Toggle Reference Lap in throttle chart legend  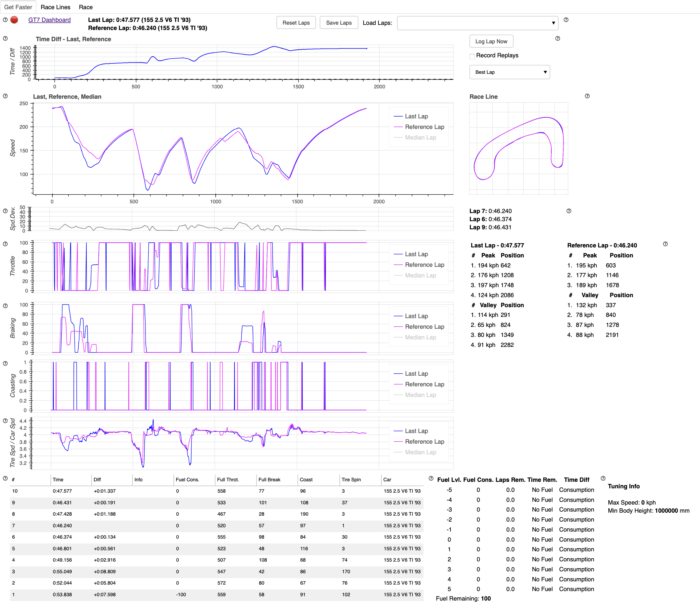424,265
